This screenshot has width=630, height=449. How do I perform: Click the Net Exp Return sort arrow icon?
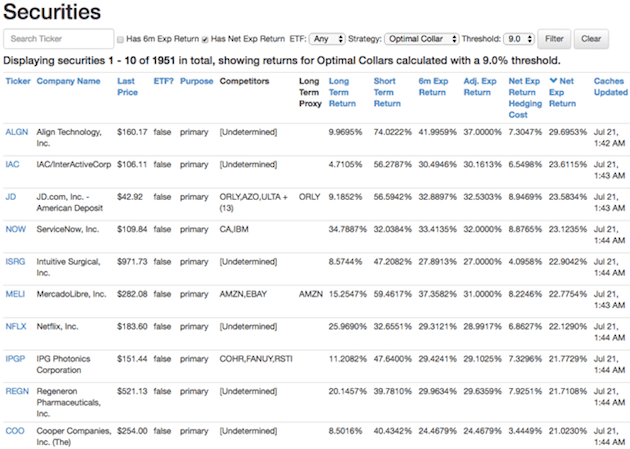click(x=554, y=80)
